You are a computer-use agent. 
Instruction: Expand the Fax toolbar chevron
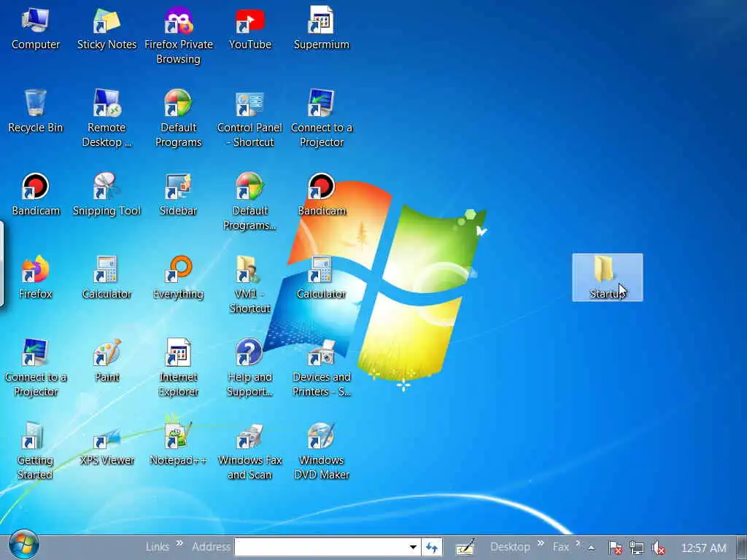point(578,543)
